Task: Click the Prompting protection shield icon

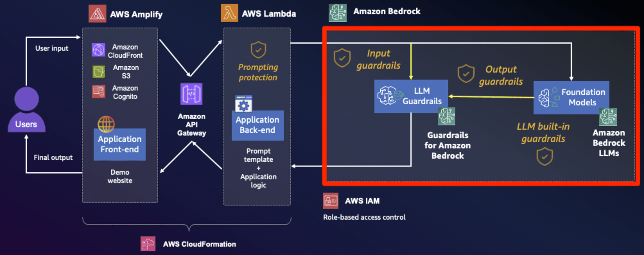Action: click(258, 50)
